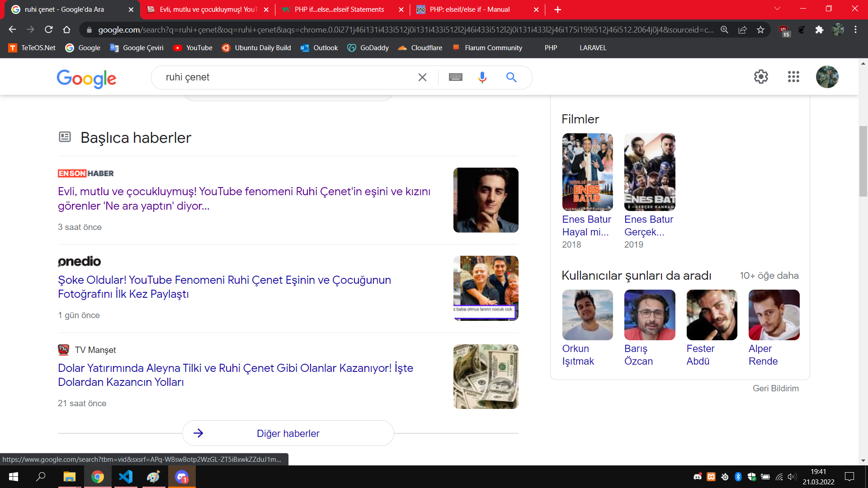
Task: Open the Orkun Işıtmak suggestion
Action: [x=587, y=328]
